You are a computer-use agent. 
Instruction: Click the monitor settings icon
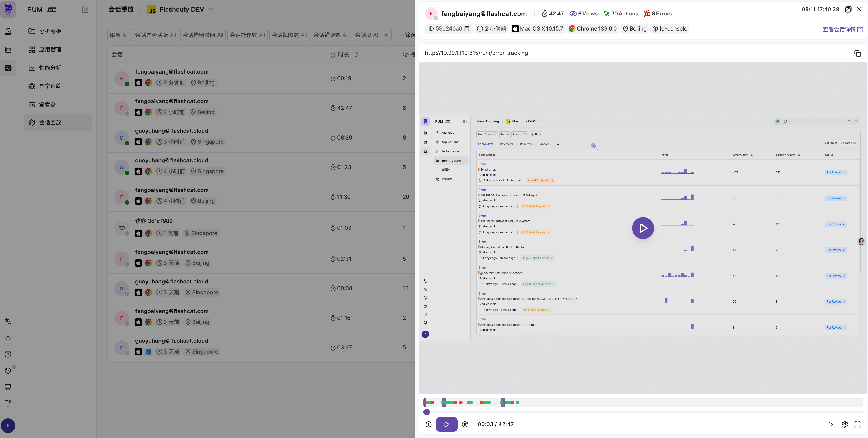8,403
